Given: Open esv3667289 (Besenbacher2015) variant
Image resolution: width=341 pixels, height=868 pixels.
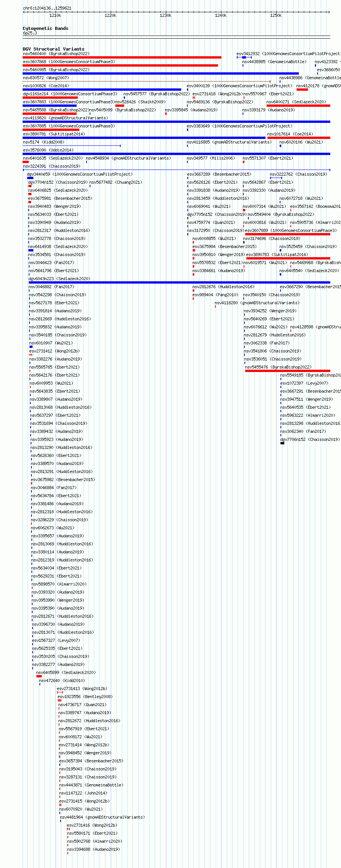Looking at the screenshot, I should coord(219,174).
